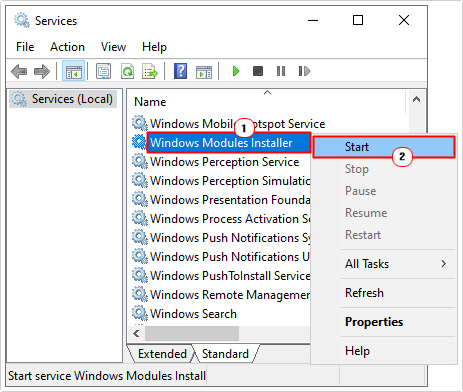Image resolution: width=463 pixels, height=392 pixels.
Task: Open Properties from the context menu
Action: (x=384, y=322)
